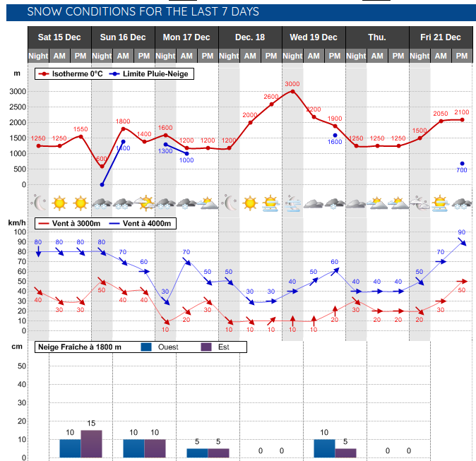Click Monday's purple Est 5 cm bar
Viewport: 476px width, 461px height.
218,453
